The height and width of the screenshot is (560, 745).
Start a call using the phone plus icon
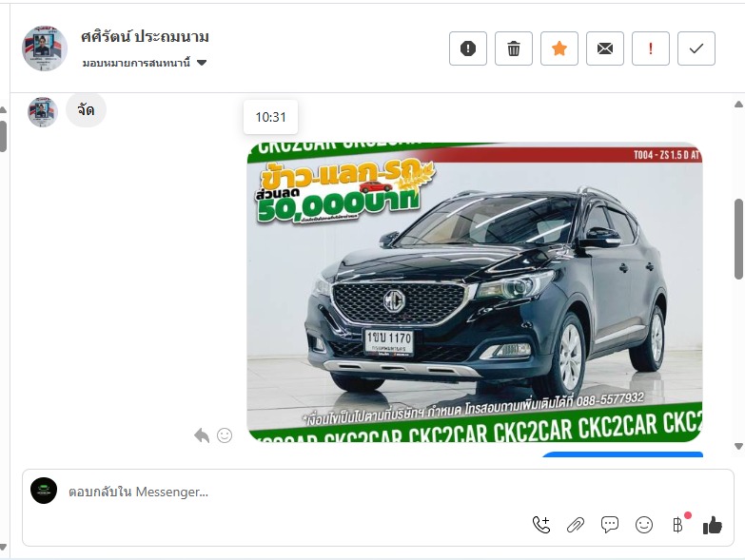click(x=541, y=525)
